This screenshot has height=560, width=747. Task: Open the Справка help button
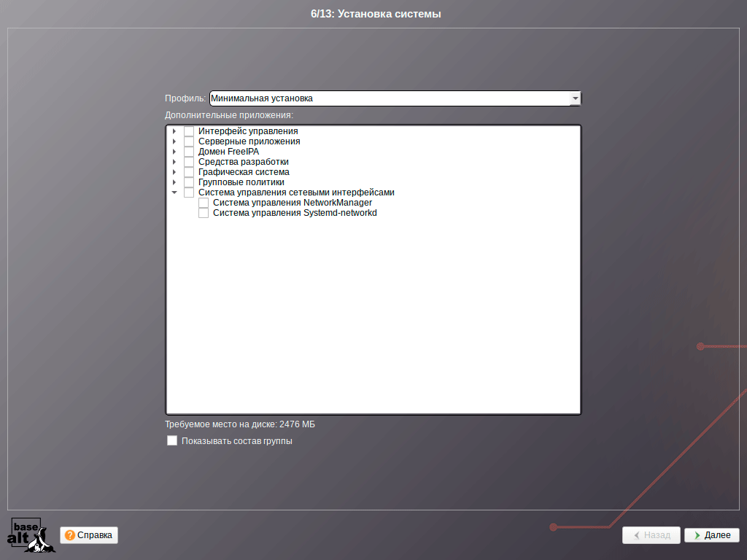88,535
